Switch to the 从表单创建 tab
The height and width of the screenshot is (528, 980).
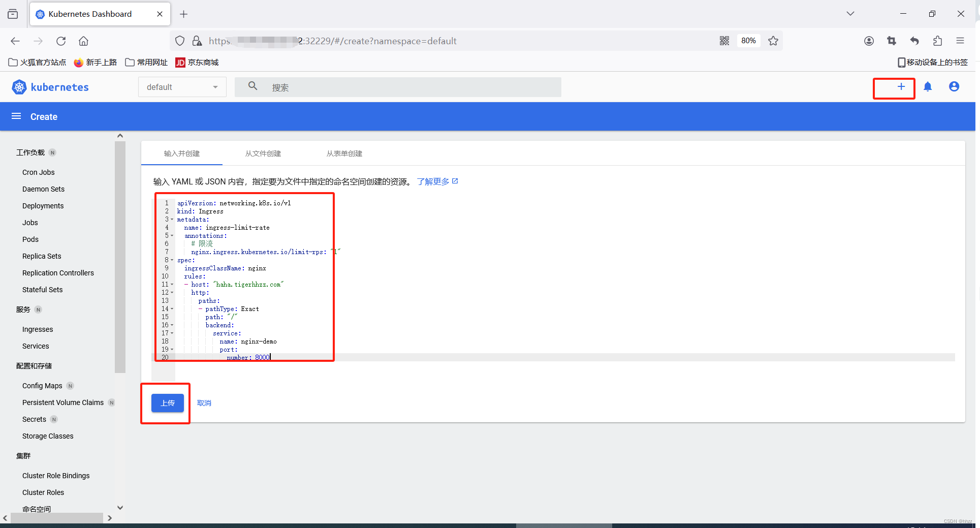click(344, 153)
